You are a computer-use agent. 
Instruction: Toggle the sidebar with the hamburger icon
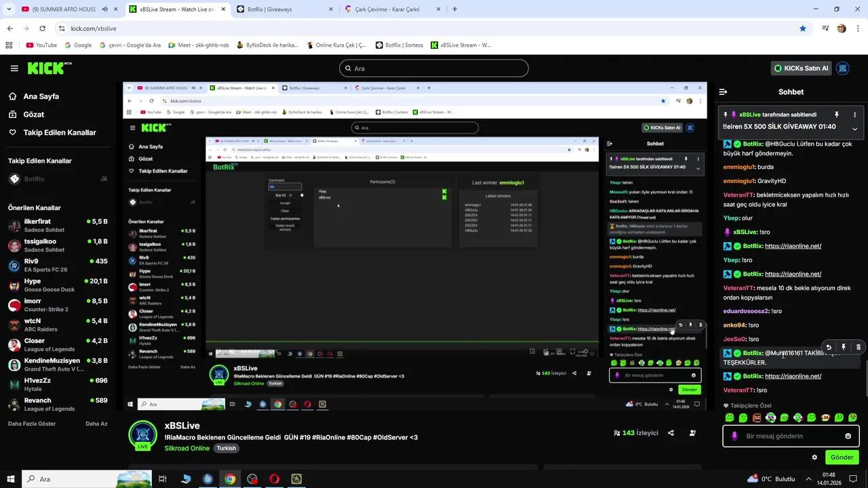pyautogui.click(x=14, y=68)
